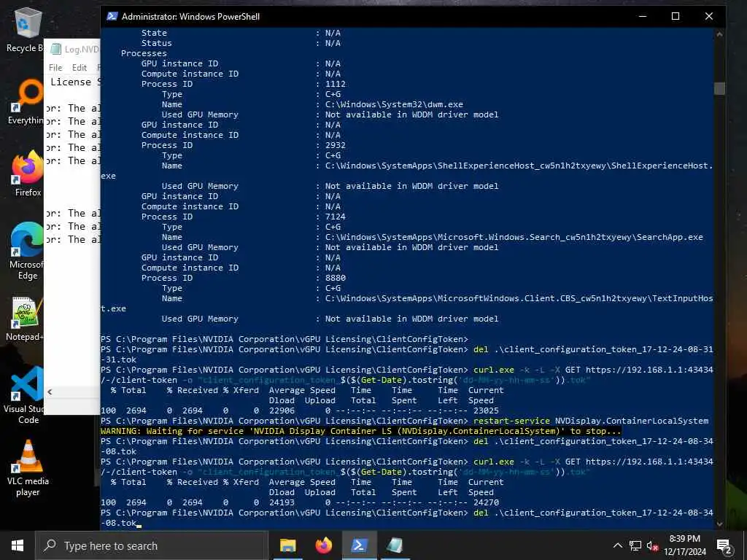Screen dimensions: 747x560
Task: Switch to the Notepad taskbar button
Action: (x=395, y=545)
